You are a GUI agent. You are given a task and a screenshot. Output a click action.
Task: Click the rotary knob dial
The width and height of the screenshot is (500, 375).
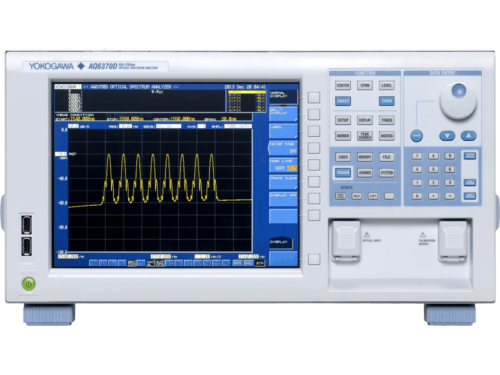(458, 101)
